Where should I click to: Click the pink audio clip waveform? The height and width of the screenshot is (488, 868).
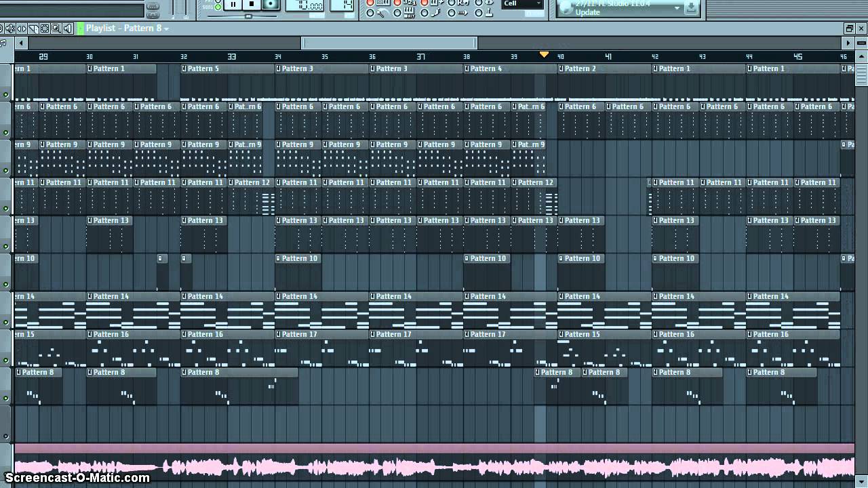434,467
